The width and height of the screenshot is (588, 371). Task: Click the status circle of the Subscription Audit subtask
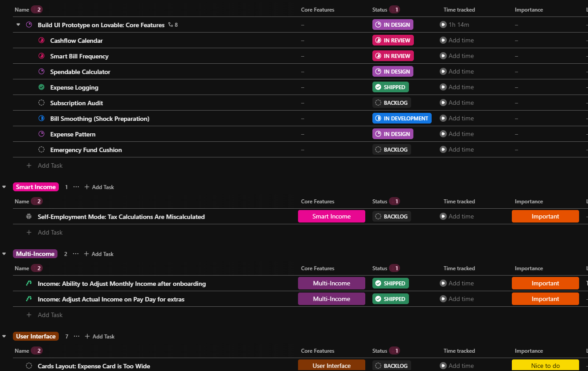[x=41, y=103]
